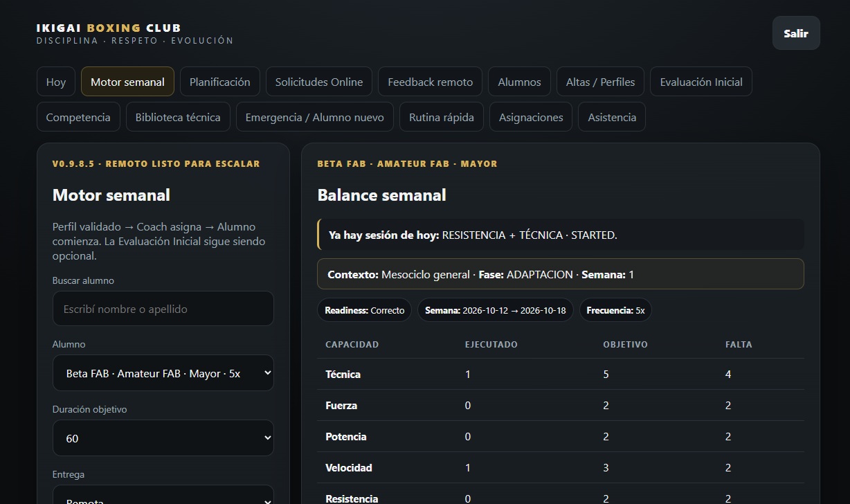The height and width of the screenshot is (504, 850).
Task: Select the Motor semanal tab
Action: tap(127, 82)
